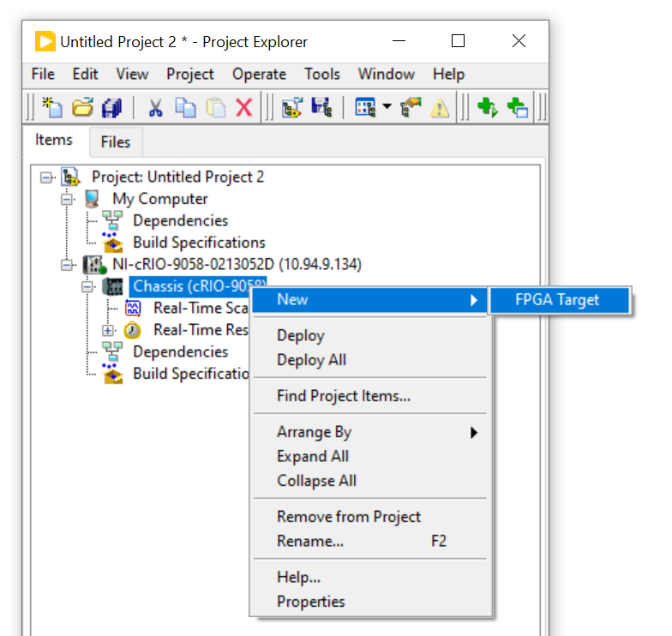Choose Collapse All in context menu
The height and width of the screenshot is (636, 672).
pos(370,481)
